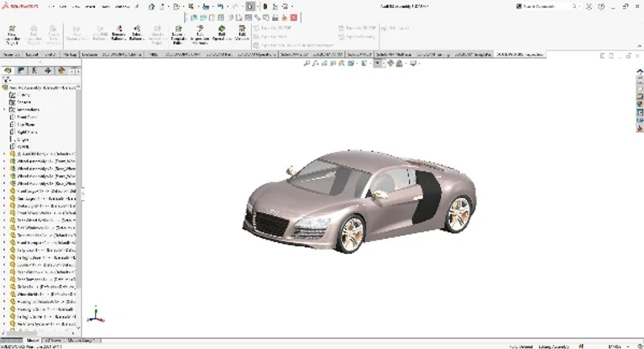
Task: Click the user login icon near search
Action: [589, 6]
